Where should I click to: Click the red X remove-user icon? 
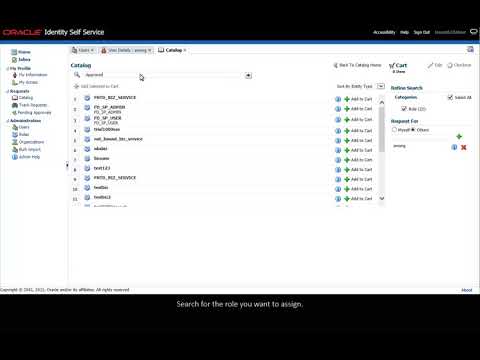[x=463, y=147]
